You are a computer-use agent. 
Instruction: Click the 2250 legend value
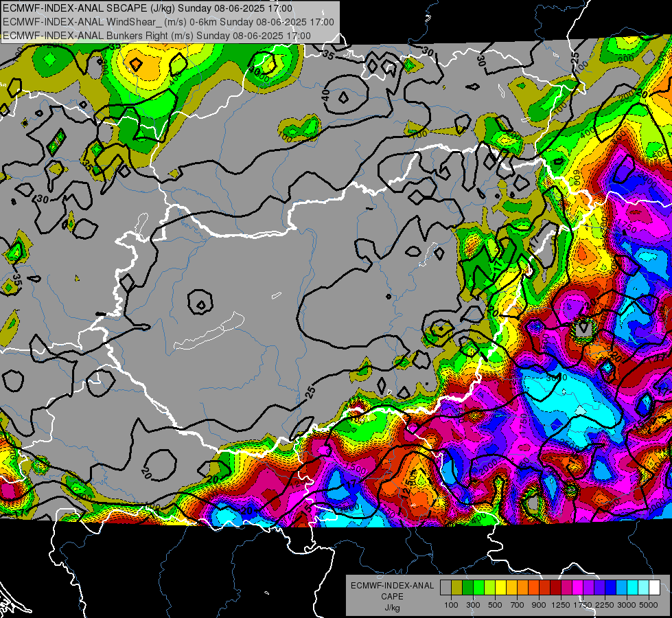[605, 605]
